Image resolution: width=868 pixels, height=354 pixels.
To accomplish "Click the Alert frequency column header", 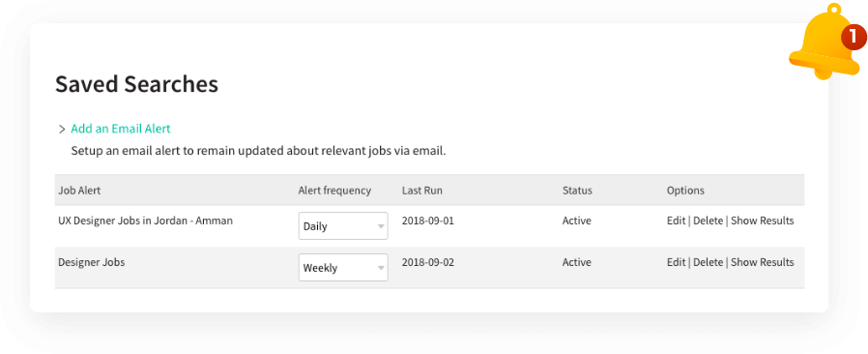I will pyautogui.click(x=334, y=190).
